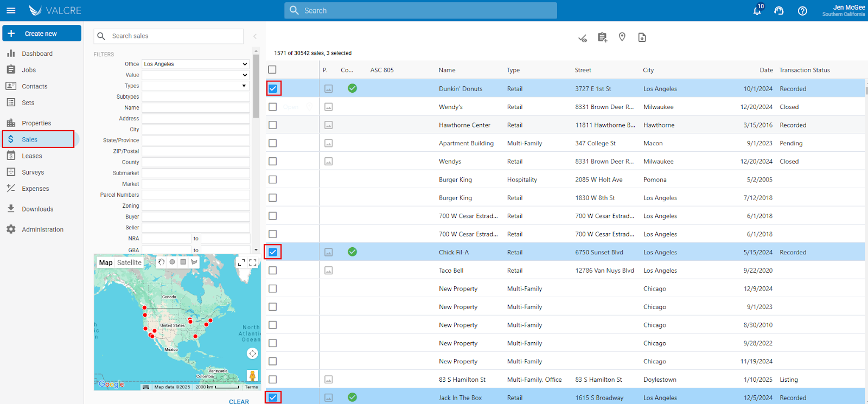
Task: Click the green check on Chick Fil-A row
Action: [352, 252]
